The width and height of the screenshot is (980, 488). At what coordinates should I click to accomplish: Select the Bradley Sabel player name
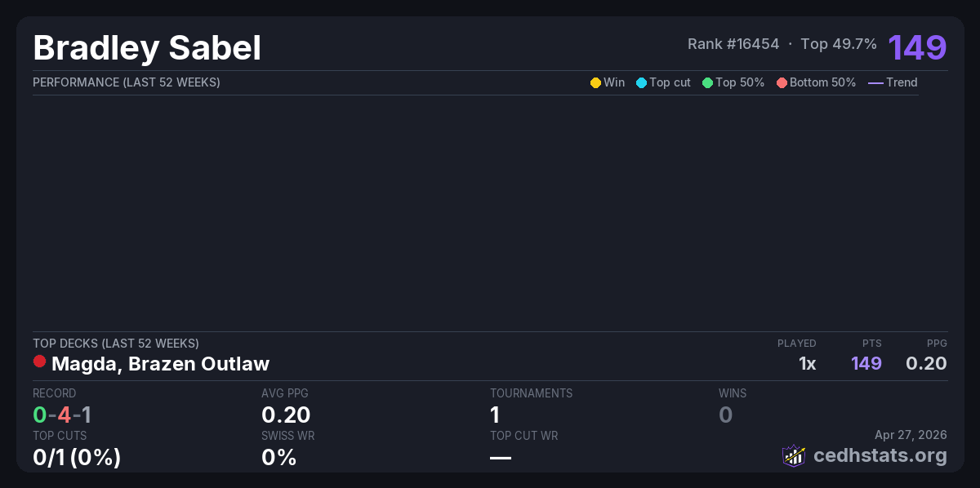[x=147, y=48]
